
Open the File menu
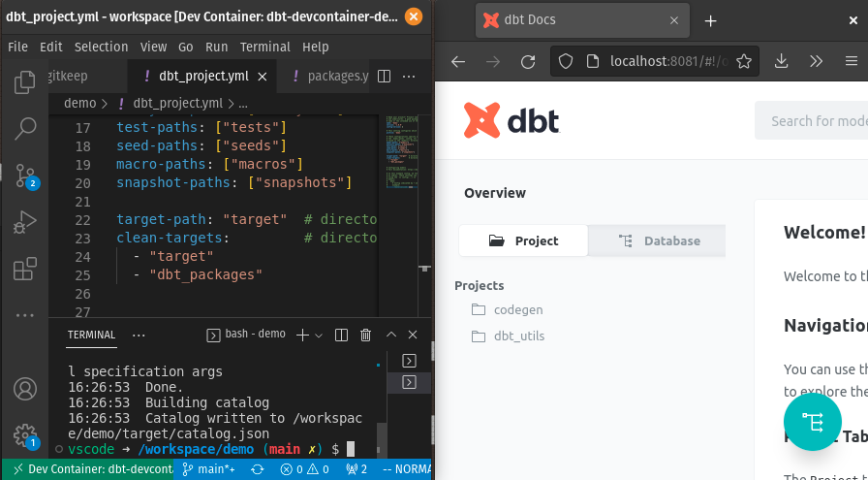17,48
